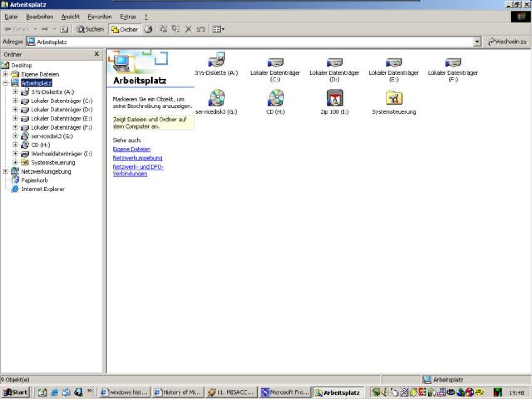Viewport: 532px width, 399px height.
Task: Close the Ordner pane with X
Action: tap(96, 54)
